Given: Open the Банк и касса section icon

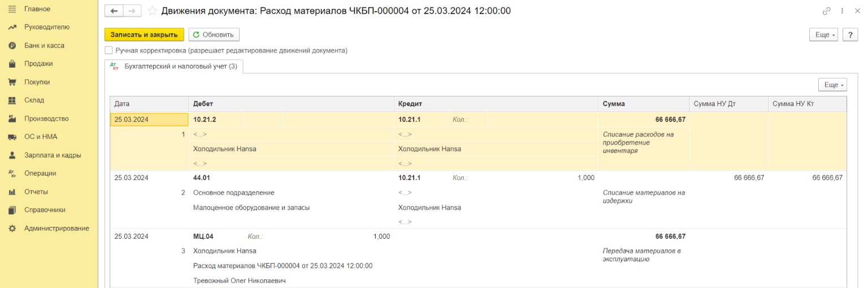Looking at the screenshot, I should 12,46.
